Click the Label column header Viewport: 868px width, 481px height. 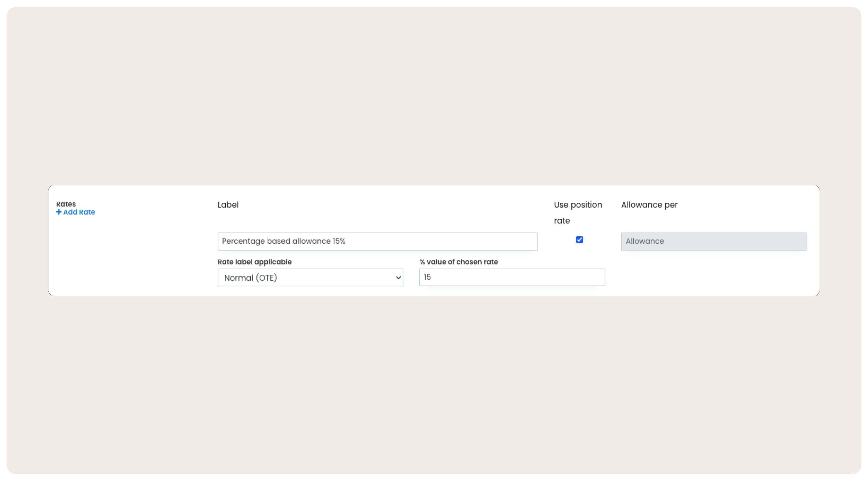point(228,205)
